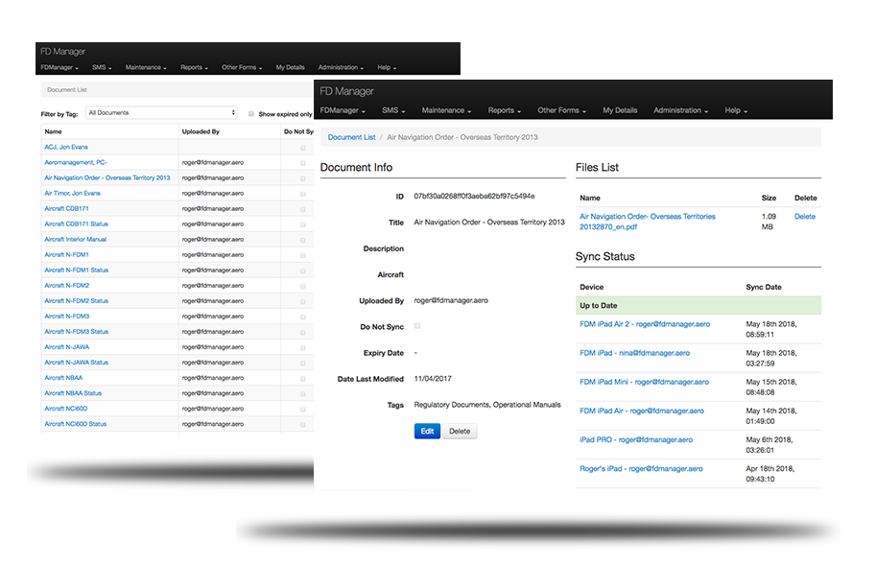Open iPad PRO device link
Image resolution: width=876 pixels, height=588 pixels.
(636, 440)
